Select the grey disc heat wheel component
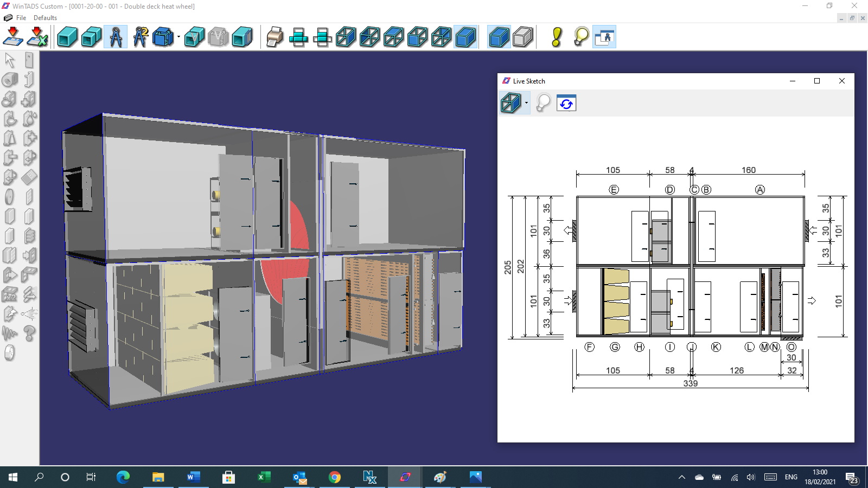The height and width of the screenshot is (488, 868). point(10,197)
